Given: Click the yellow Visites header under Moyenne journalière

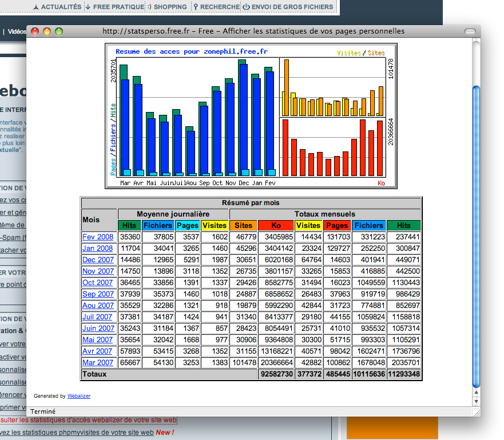Looking at the screenshot, I should (x=215, y=226).
